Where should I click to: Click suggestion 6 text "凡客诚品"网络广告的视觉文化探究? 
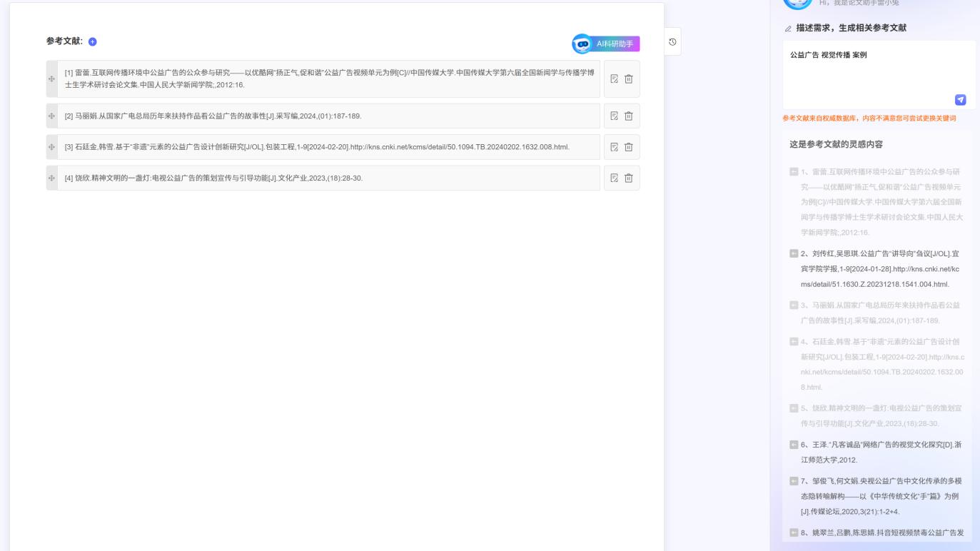[882, 453]
